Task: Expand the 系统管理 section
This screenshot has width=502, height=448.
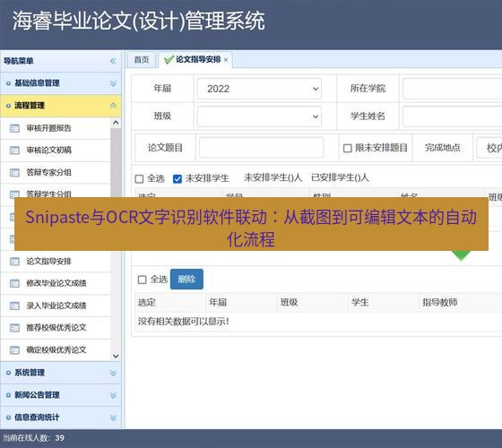Action: (x=113, y=373)
